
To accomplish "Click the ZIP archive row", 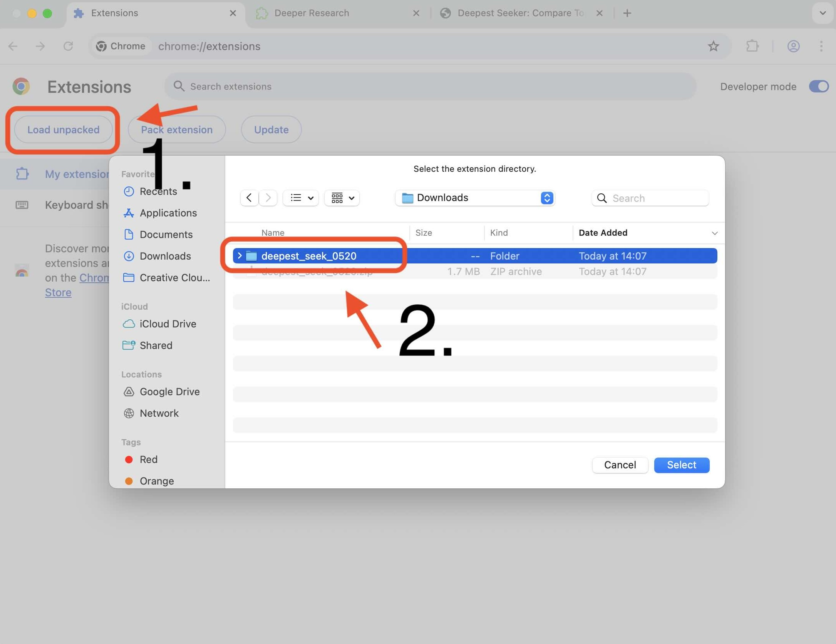I will coord(475,272).
